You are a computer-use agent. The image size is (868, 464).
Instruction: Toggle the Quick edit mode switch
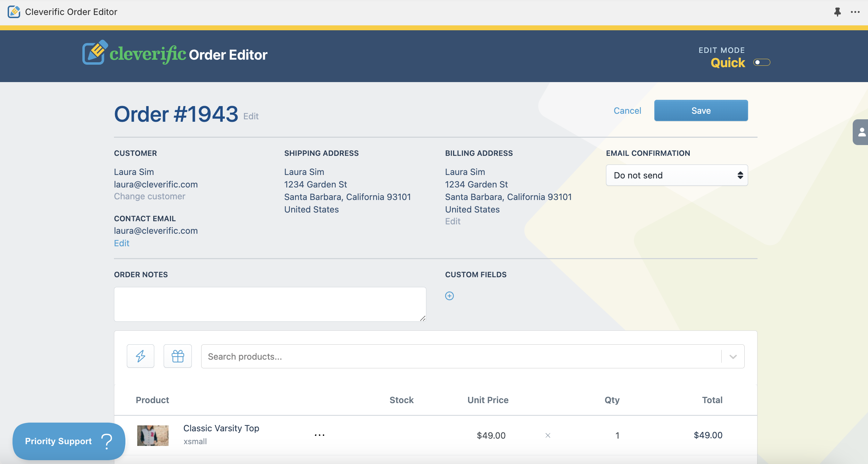762,63
